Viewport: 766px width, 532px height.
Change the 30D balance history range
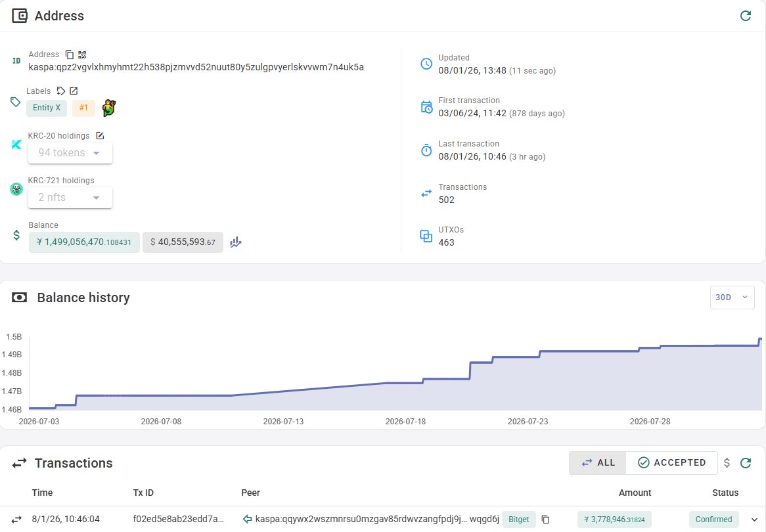click(732, 298)
